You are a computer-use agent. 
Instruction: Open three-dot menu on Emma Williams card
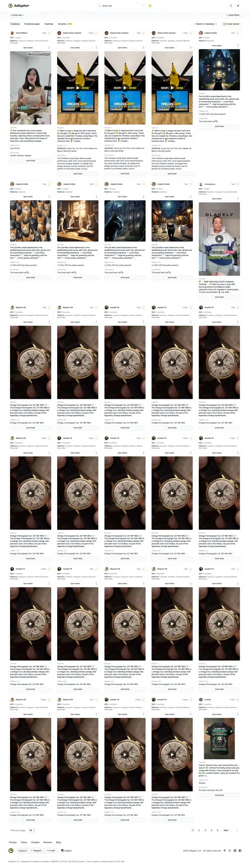tap(49, 48)
